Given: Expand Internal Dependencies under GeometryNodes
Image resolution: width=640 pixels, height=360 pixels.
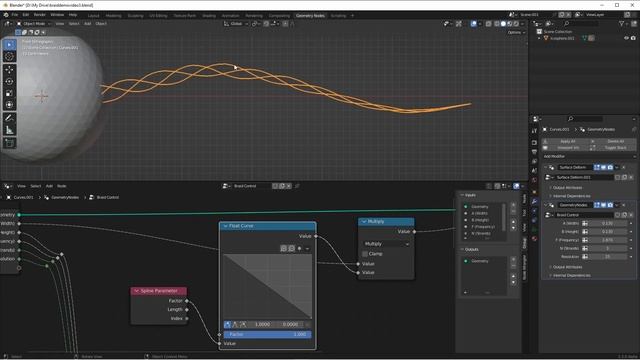Looking at the screenshot, I should [x=571, y=276].
